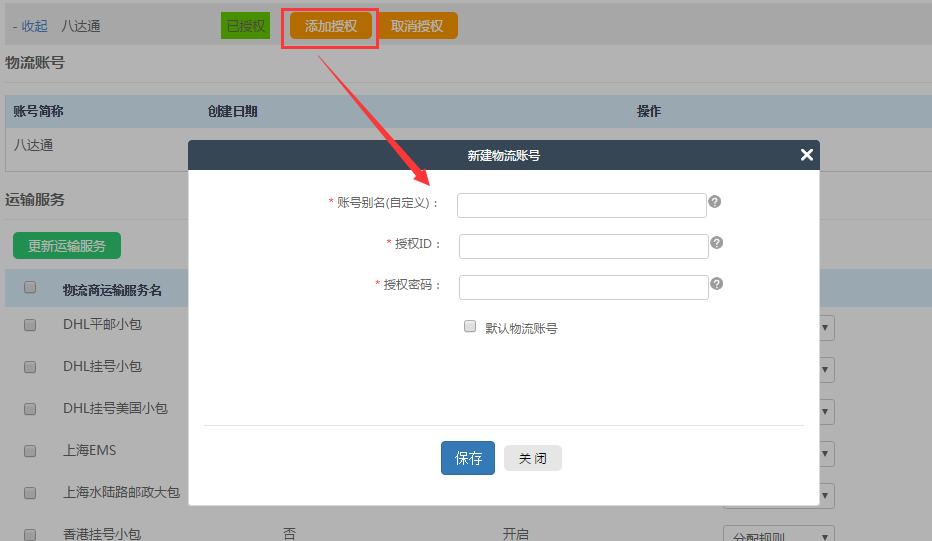This screenshot has height=541, width=932.
Task: Collapse the 八达通 section via 收起
Action: pos(30,26)
